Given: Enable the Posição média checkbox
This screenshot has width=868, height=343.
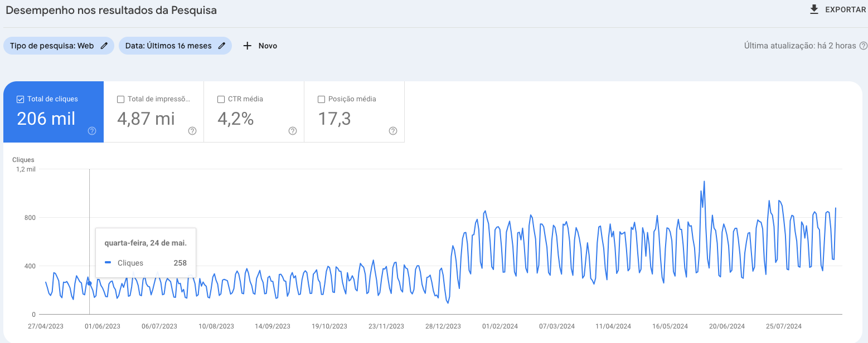Looking at the screenshot, I should coord(321,99).
